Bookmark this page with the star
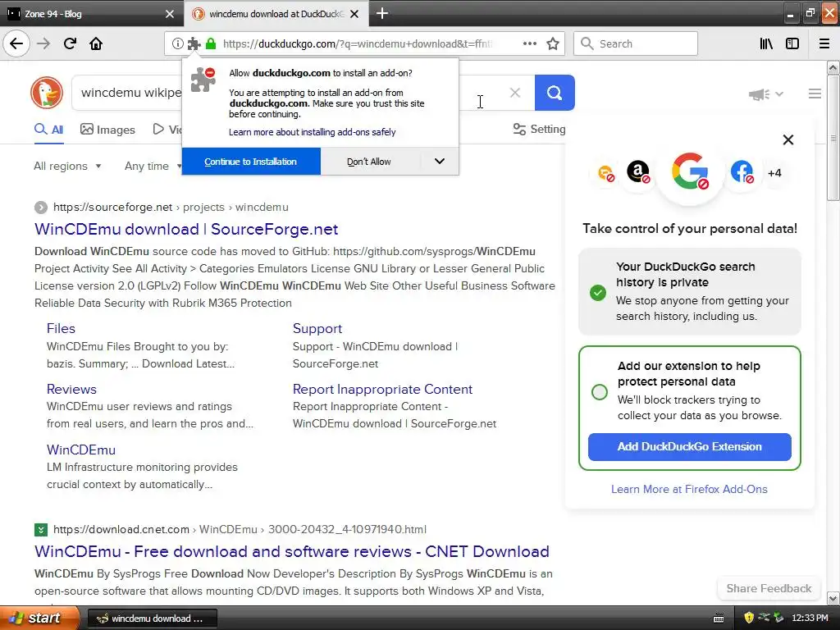The image size is (840, 630). coord(553,43)
